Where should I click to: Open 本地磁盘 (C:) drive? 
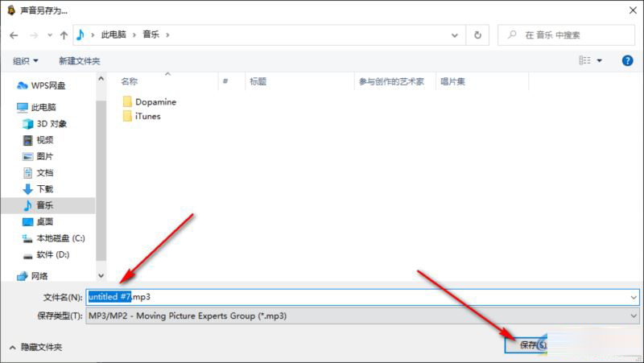(x=53, y=238)
